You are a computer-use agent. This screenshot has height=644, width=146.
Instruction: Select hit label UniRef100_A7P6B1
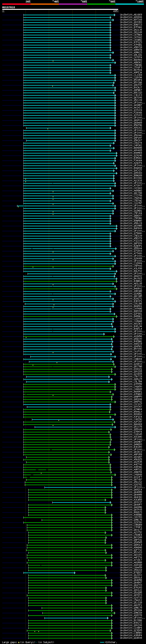pos(131,45)
